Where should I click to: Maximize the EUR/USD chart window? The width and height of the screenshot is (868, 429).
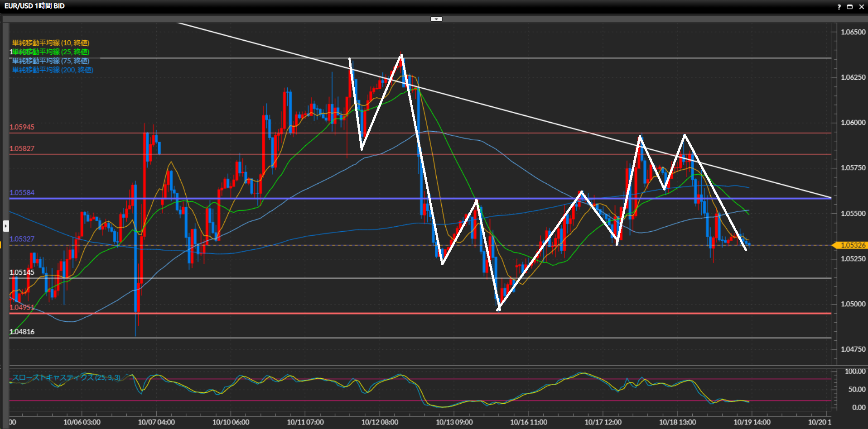(x=850, y=7)
